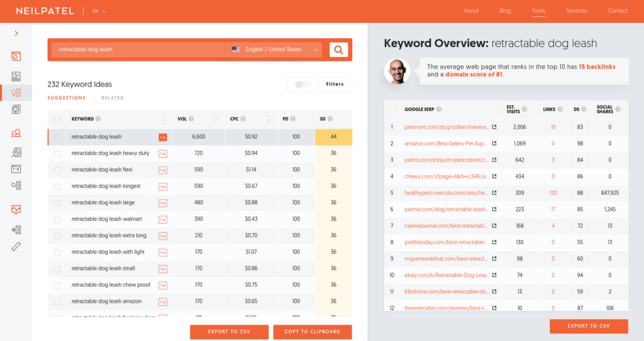Screen dimensions: 644x341
Task: Switch to the SUGGESTIONS tab
Action: pos(67,98)
